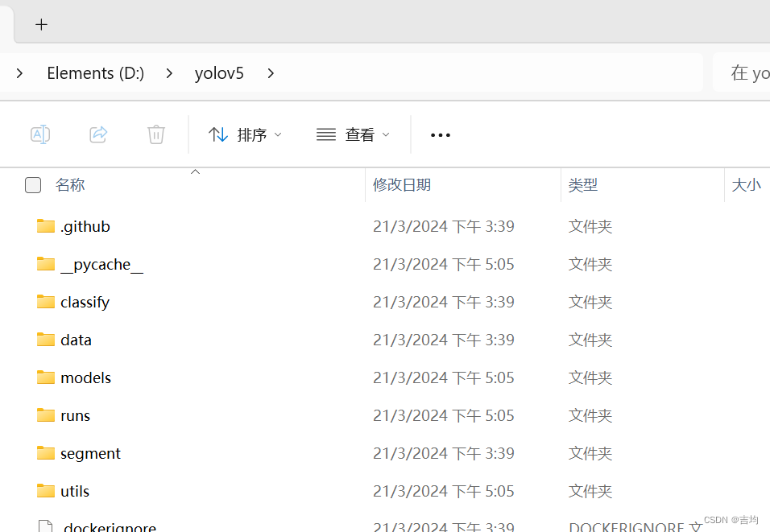This screenshot has width=770, height=532.
Task: Click the Delete trash icon
Action: point(156,134)
